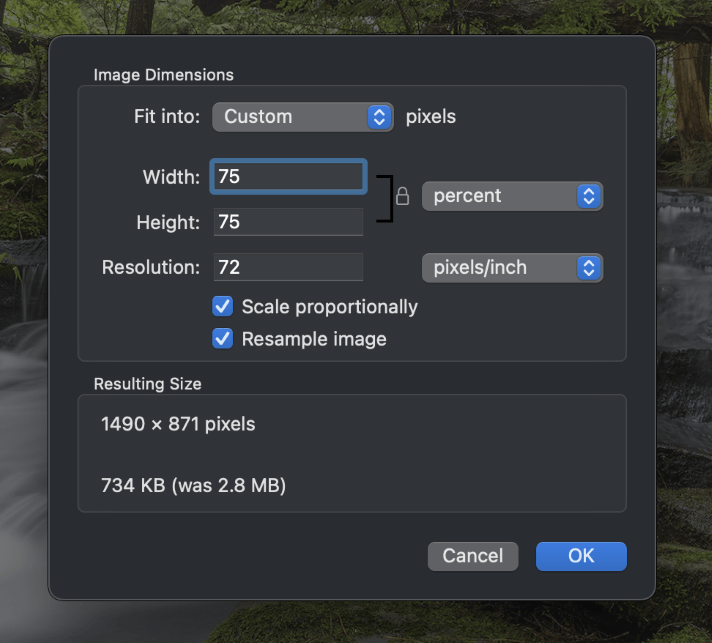
Task: Click the Resample image label
Action: point(314,339)
